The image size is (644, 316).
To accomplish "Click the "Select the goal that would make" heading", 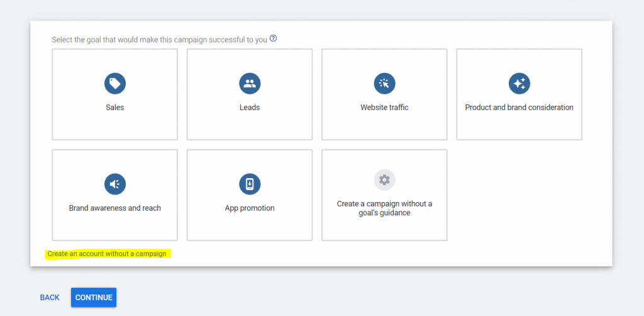I will 159,40.
